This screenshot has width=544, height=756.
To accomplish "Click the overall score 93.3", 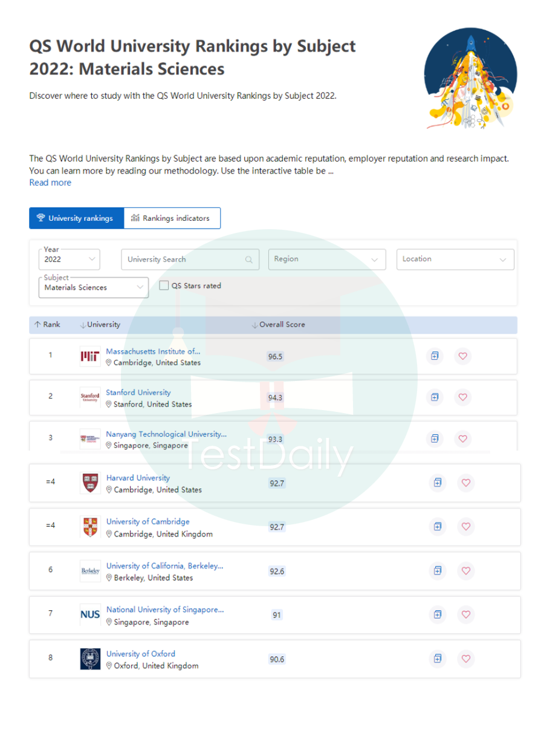I will (275, 439).
